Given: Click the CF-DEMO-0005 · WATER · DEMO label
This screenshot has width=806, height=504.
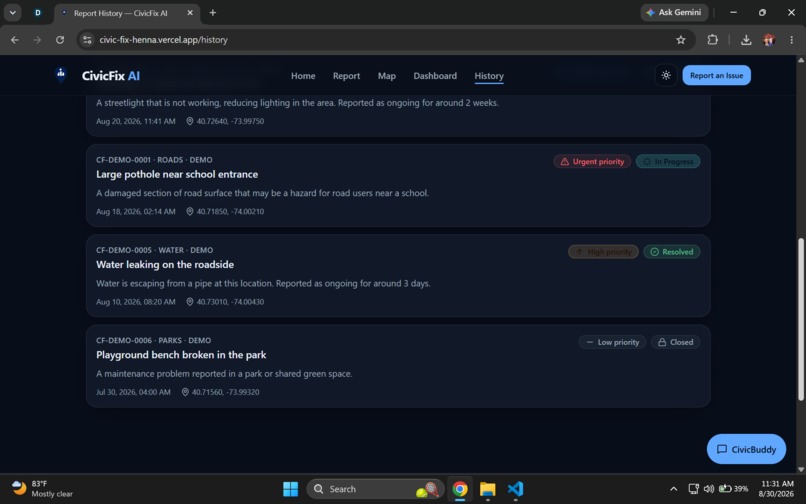Looking at the screenshot, I should [x=154, y=250].
